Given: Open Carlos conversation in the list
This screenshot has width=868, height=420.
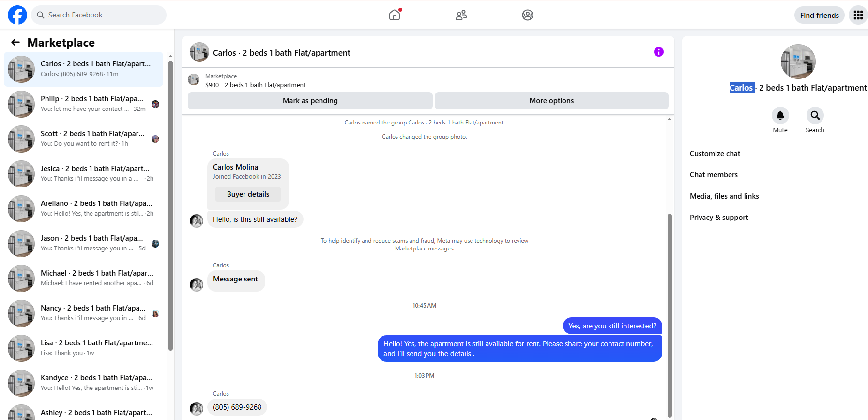Looking at the screenshot, I should (83, 69).
